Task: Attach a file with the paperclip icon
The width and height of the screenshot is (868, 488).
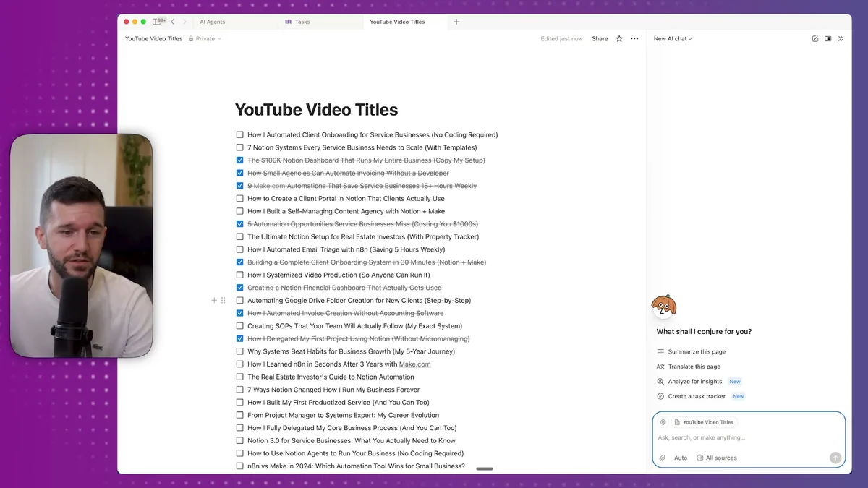Action: pos(662,457)
